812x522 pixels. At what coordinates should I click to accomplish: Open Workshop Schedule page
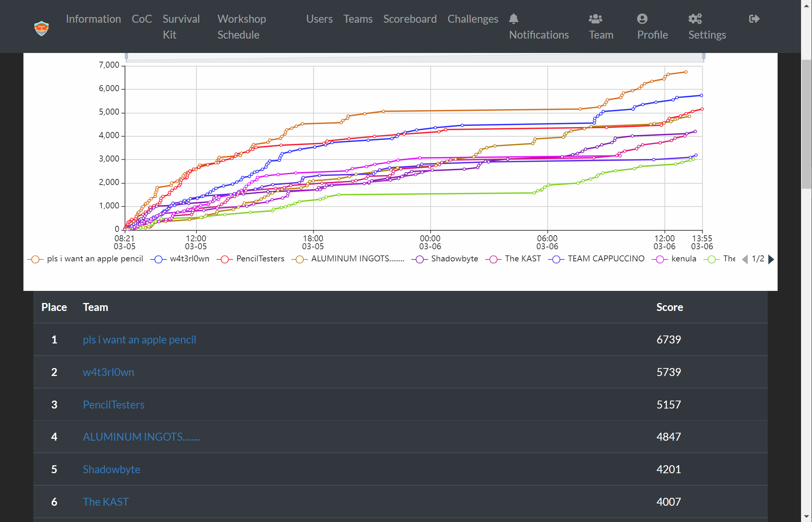pos(242,26)
